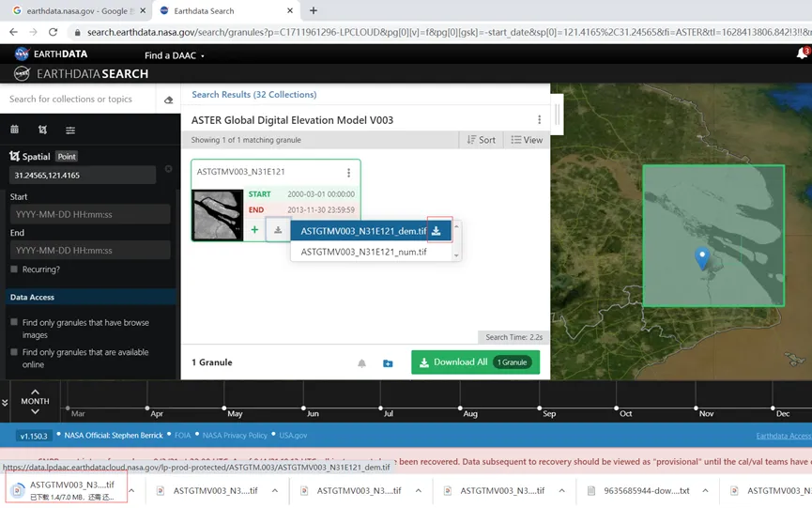This screenshot has height=508, width=812.
Task: Toggle the Recurring checkbox
Action: 14,269
